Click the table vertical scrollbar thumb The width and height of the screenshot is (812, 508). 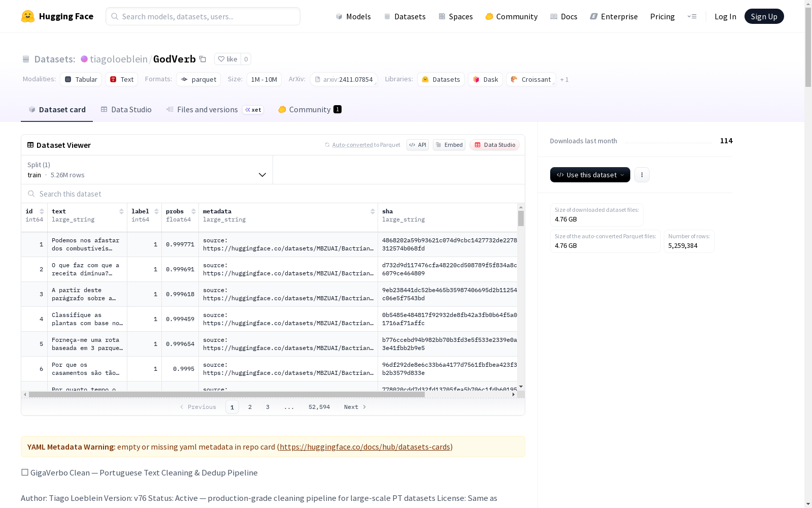521,218
